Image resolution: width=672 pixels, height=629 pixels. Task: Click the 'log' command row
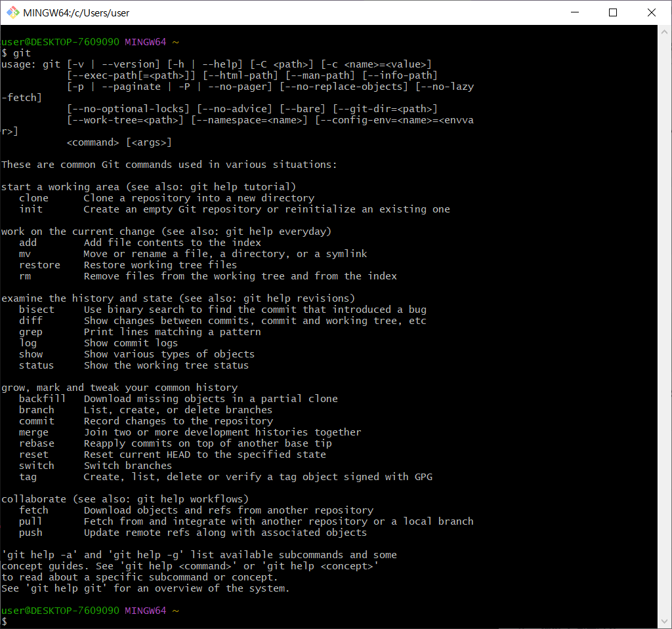[98, 343]
